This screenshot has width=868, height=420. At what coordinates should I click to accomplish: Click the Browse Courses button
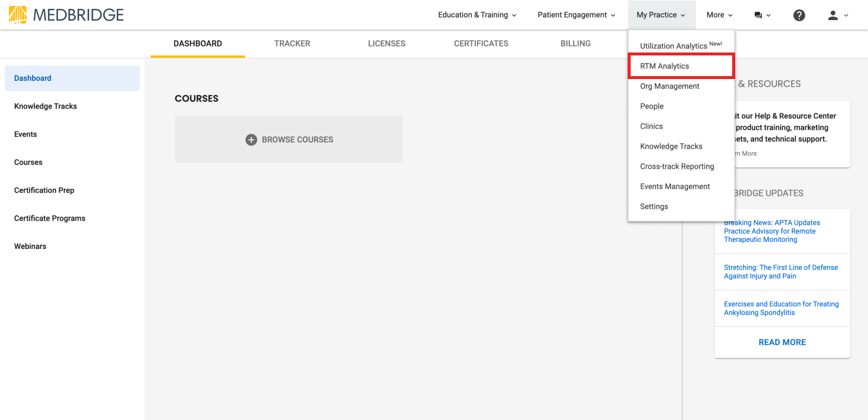(x=289, y=139)
